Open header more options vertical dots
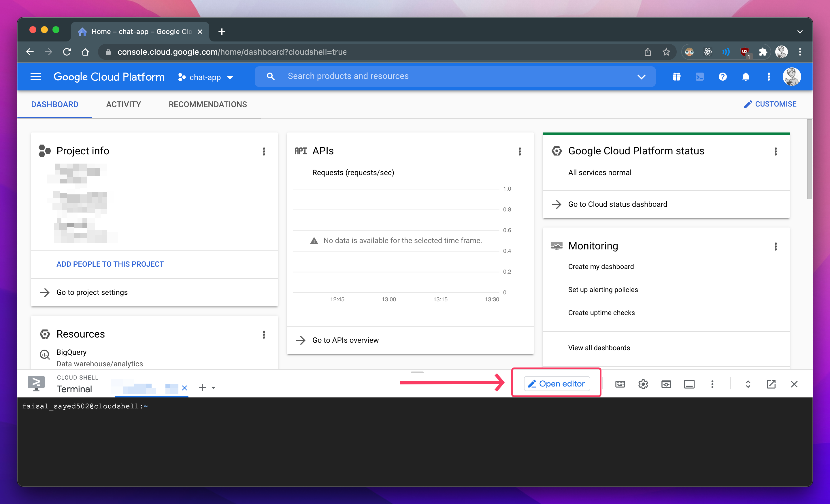 (769, 77)
